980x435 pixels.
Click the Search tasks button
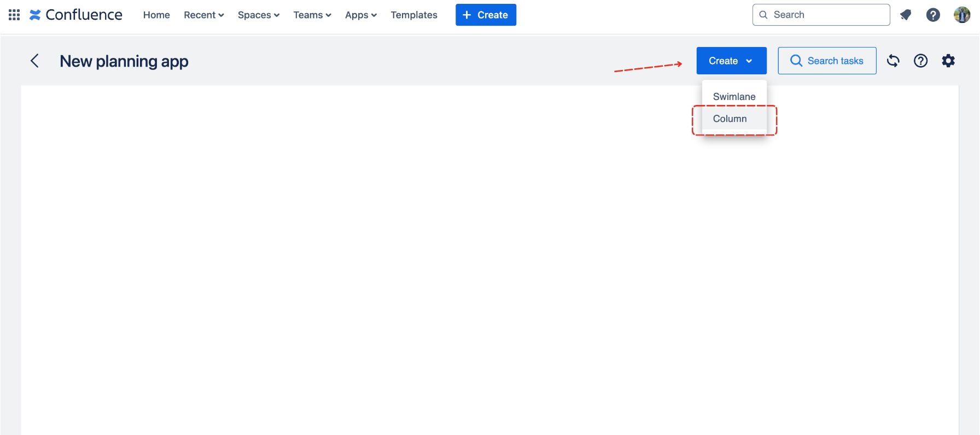point(827,61)
